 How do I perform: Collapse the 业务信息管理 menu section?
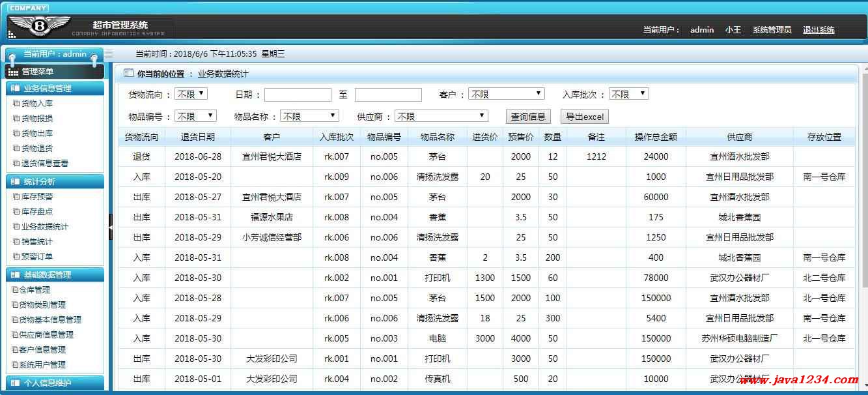[55, 88]
